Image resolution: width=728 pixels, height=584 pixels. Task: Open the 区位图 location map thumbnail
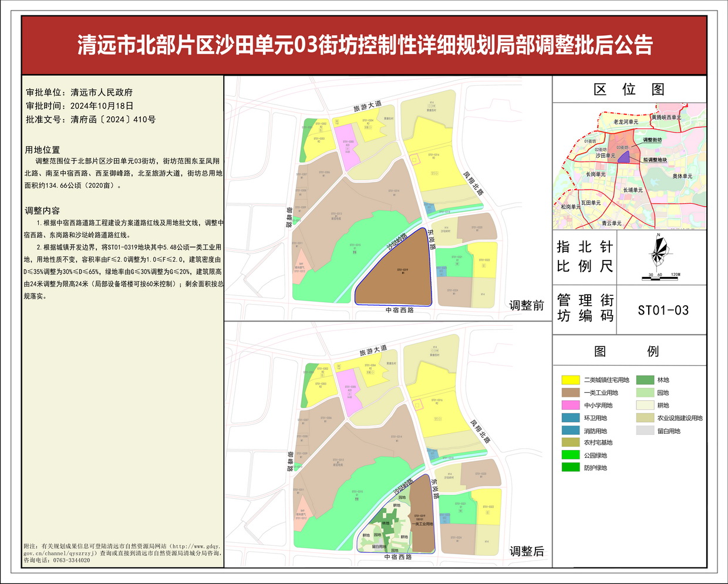(629, 166)
